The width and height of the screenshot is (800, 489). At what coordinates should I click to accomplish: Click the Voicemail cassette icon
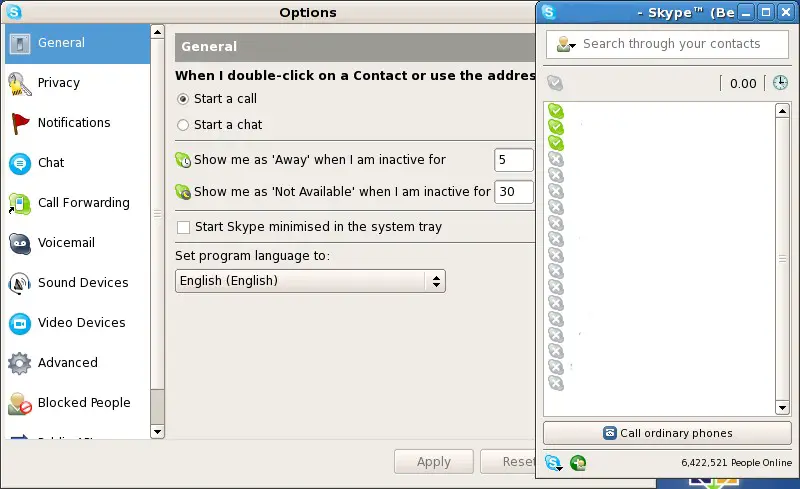coord(20,243)
